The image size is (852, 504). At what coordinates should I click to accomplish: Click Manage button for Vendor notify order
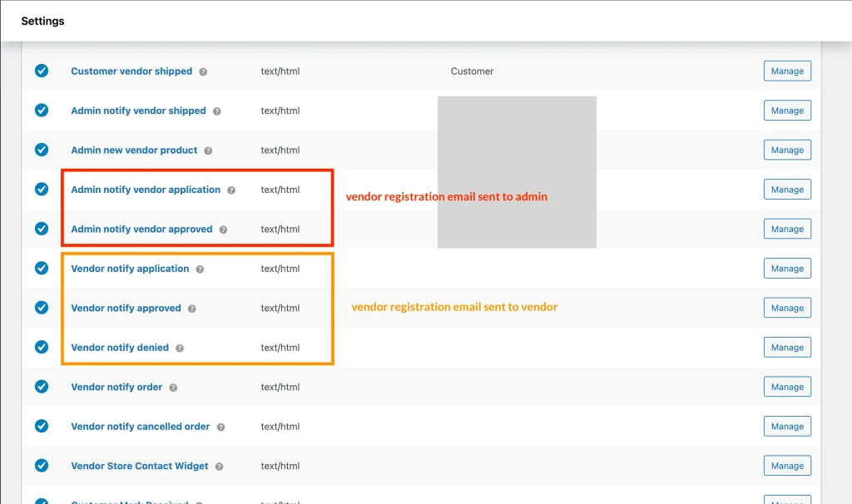coord(786,387)
